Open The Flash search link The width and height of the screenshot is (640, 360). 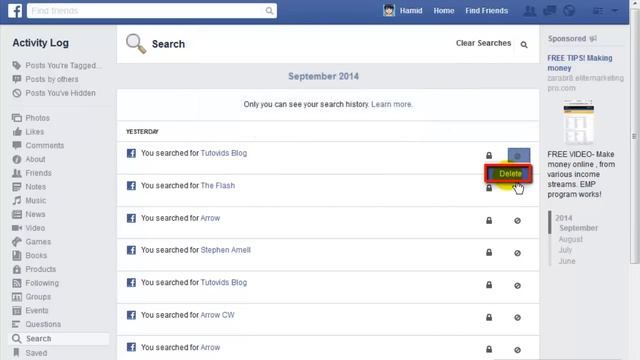click(218, 185)
